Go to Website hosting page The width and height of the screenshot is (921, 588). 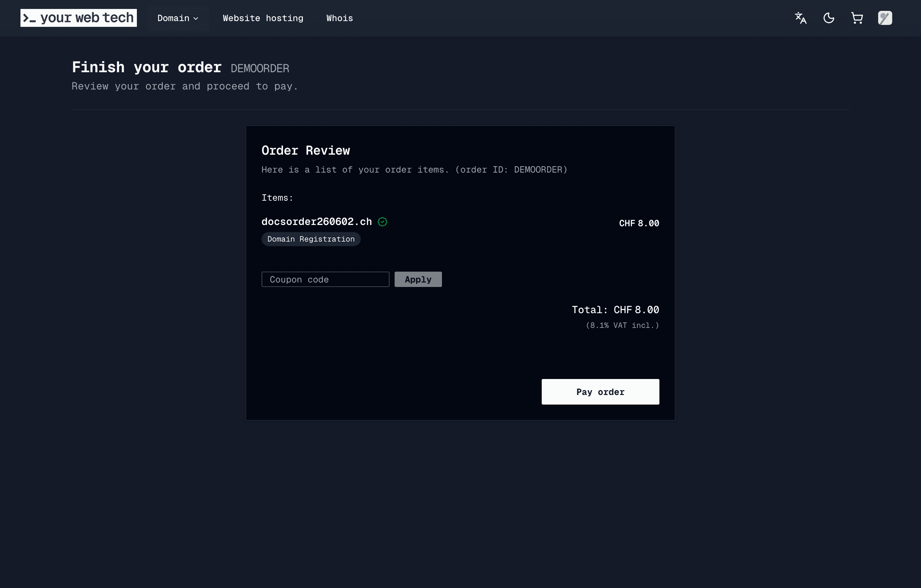click(x=263, y=18)
